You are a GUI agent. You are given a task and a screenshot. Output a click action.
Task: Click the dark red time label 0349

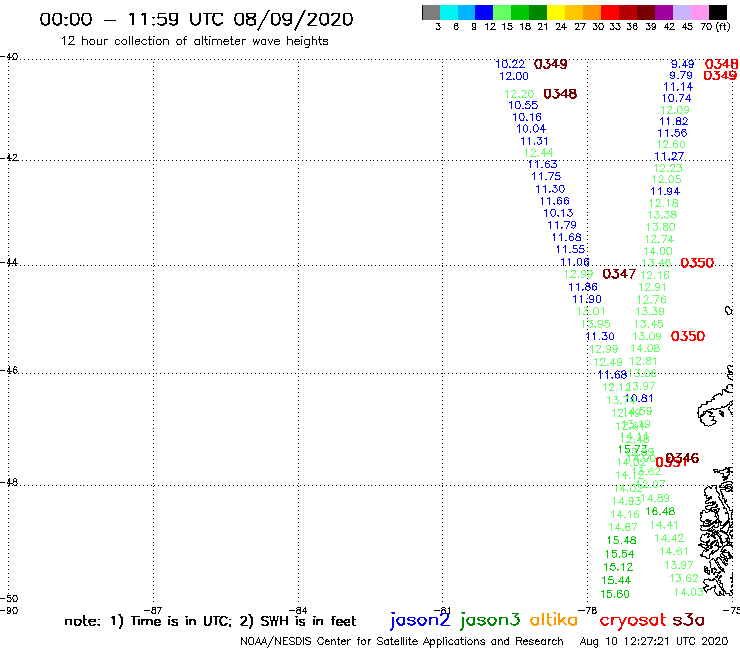coord(551,64)
